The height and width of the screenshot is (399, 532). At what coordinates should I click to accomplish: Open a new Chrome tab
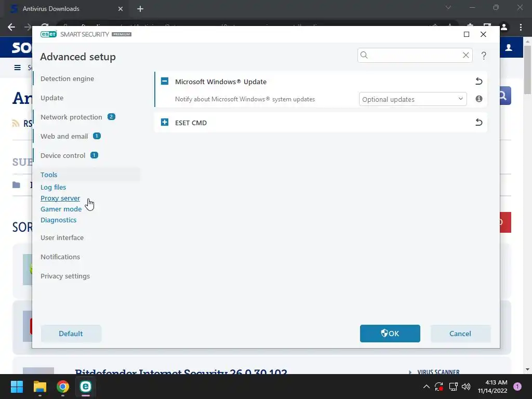(140, 9)
